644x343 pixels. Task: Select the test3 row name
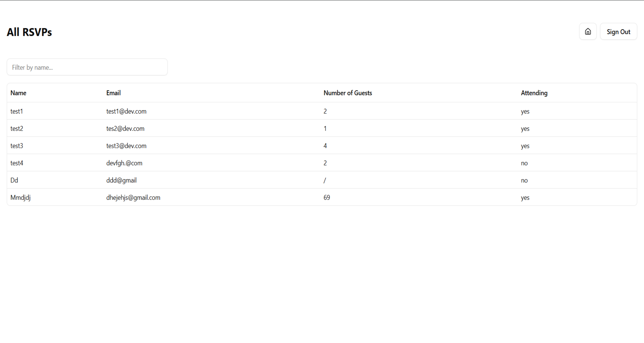point(16,146)
